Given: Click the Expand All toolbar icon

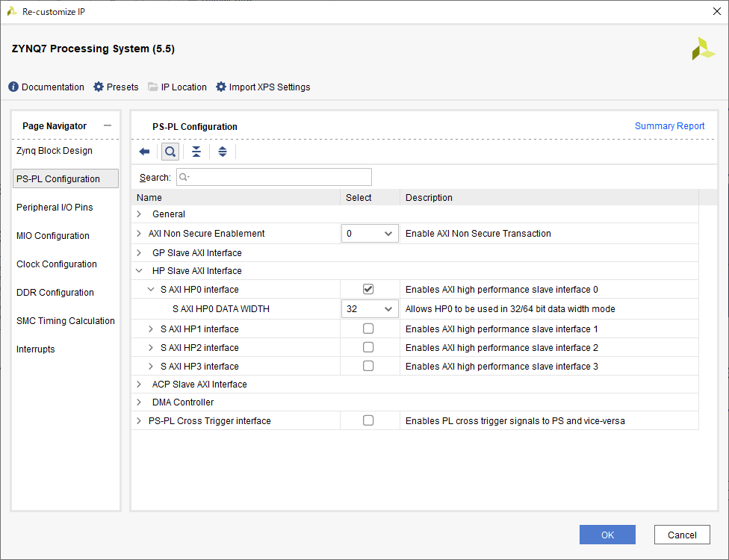Looking at the screenshot, I should coord(223,152).
